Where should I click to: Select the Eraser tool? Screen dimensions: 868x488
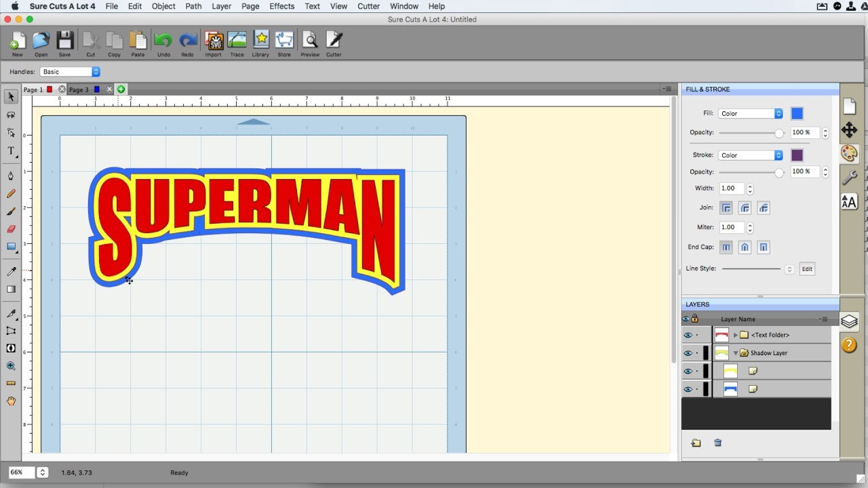coord(11,229)
